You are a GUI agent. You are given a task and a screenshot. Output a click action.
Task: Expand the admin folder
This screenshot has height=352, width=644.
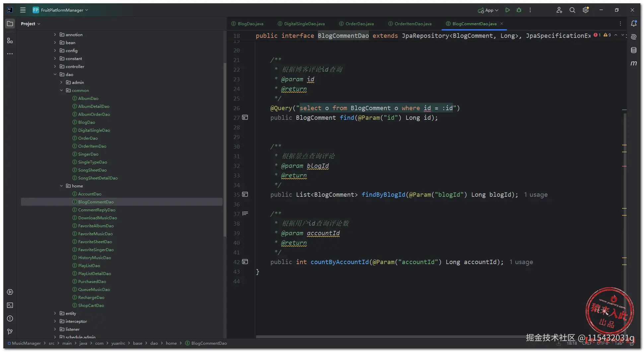coord(61,82)
